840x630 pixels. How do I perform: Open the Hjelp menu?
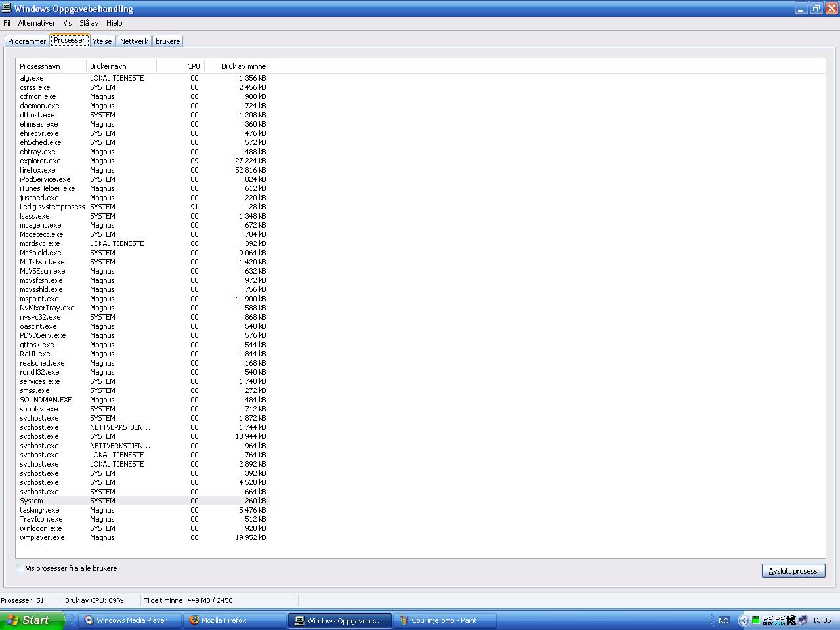pos(114,23)
